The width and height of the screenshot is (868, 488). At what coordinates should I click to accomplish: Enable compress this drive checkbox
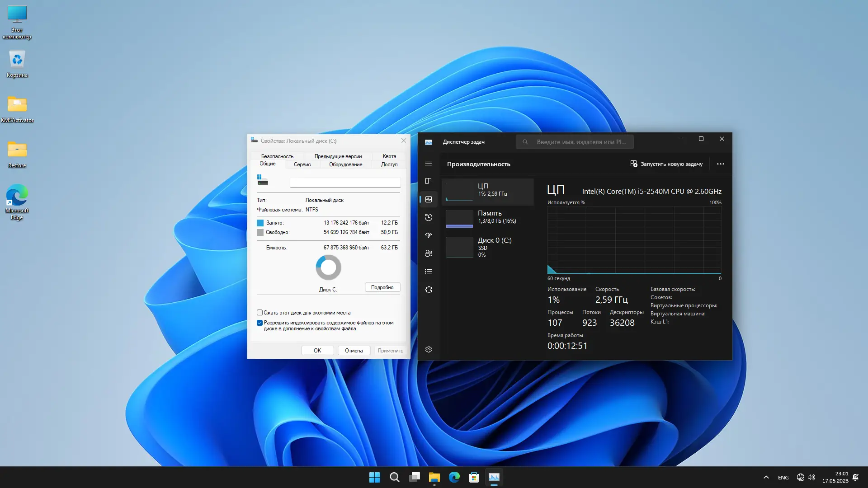260,313
